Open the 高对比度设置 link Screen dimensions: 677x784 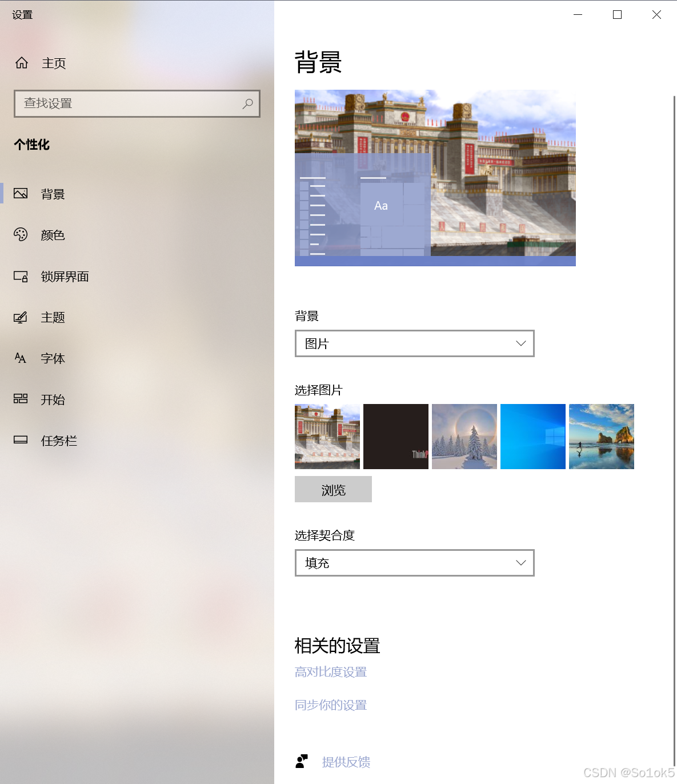331,672
